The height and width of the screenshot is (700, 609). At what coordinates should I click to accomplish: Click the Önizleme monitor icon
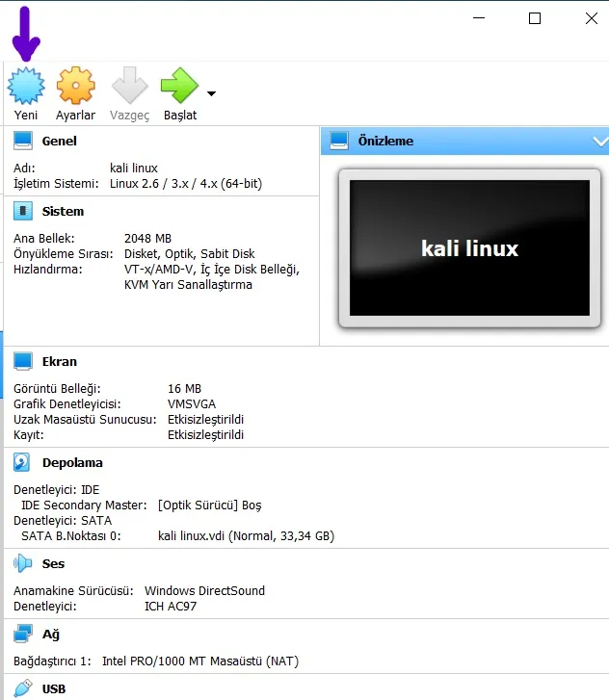click(x=339, y=142)
